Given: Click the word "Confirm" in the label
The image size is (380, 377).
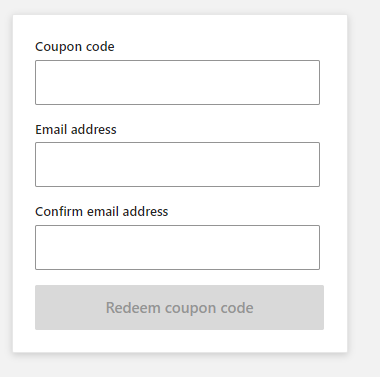Looking at the screenshot, I should pyautogui.click(x=59, y=212).
